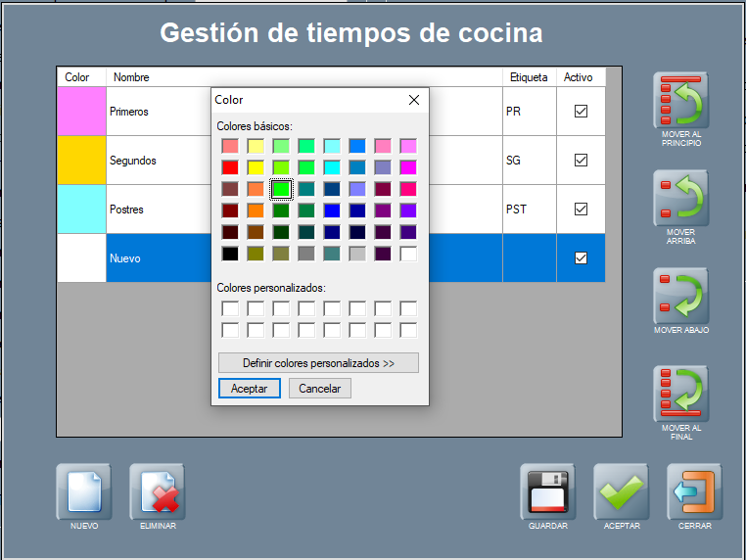Click the Mover Abajo icon

(x=680, y=296)
